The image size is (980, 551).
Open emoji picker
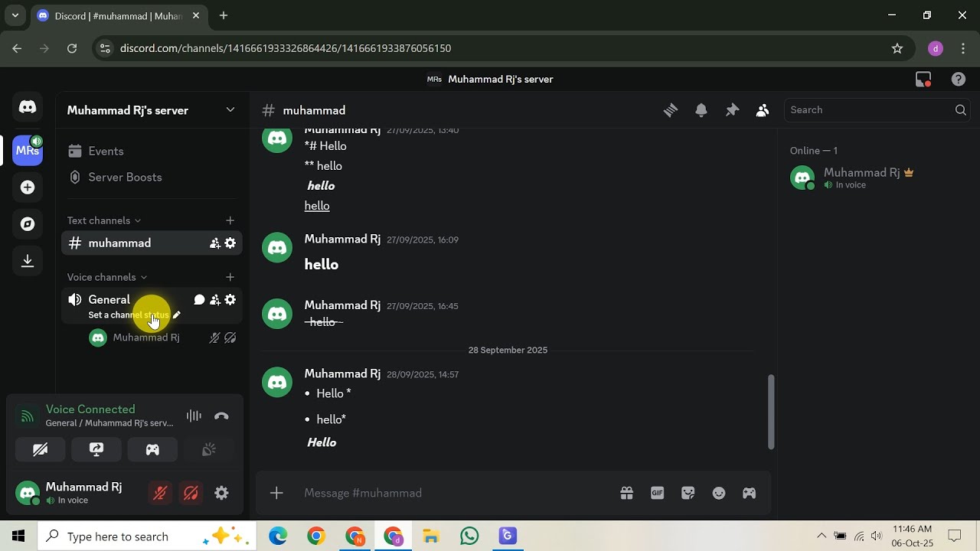(x=718, y=494)
